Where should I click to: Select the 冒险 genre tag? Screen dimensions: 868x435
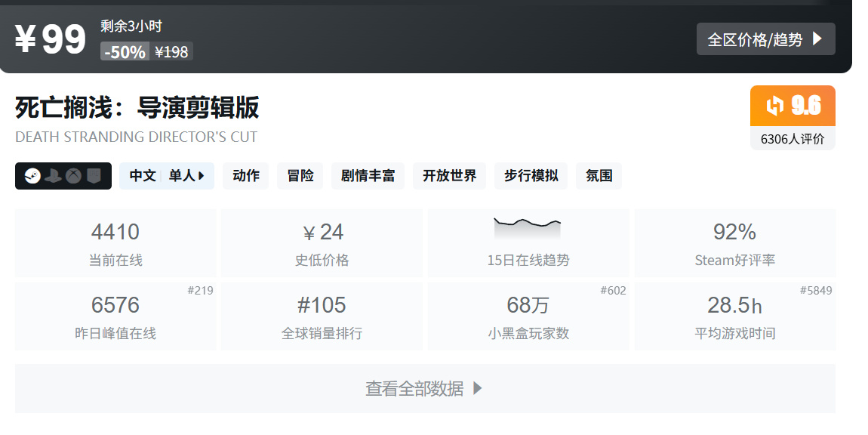[x=300, y=176]
